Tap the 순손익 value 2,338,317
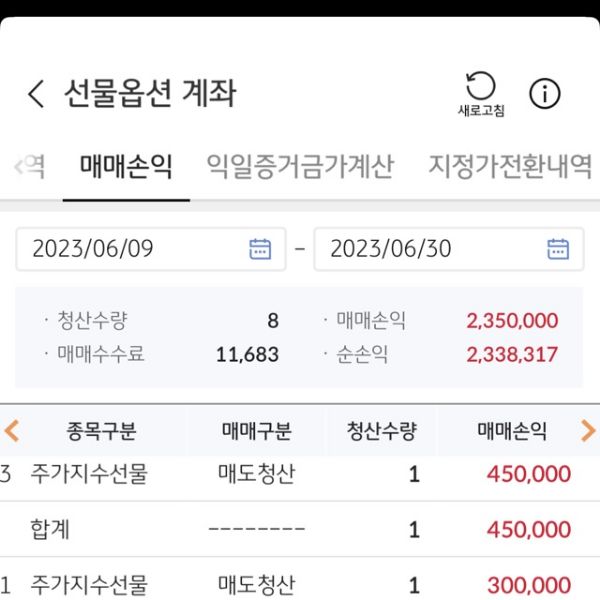Image resolution: width=600 pixels, height=600 pixels. (512, 354)
